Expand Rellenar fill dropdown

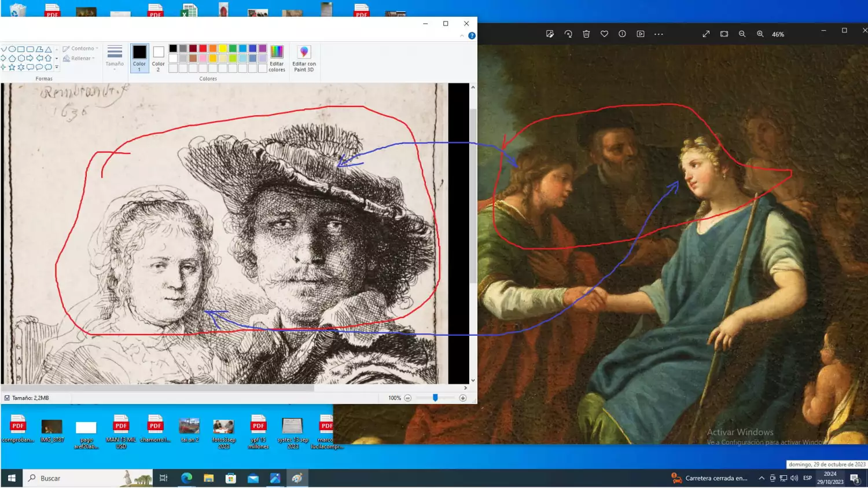pos(79,58)
